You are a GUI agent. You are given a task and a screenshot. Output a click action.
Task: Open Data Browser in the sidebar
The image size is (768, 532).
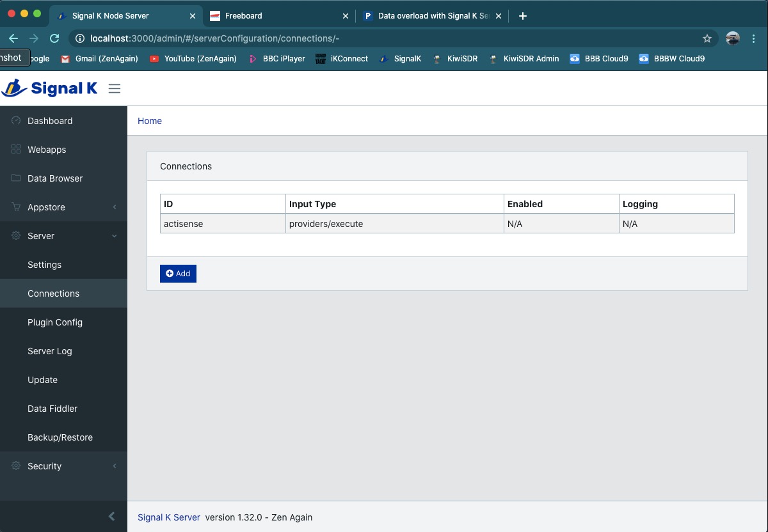point(63,178)
